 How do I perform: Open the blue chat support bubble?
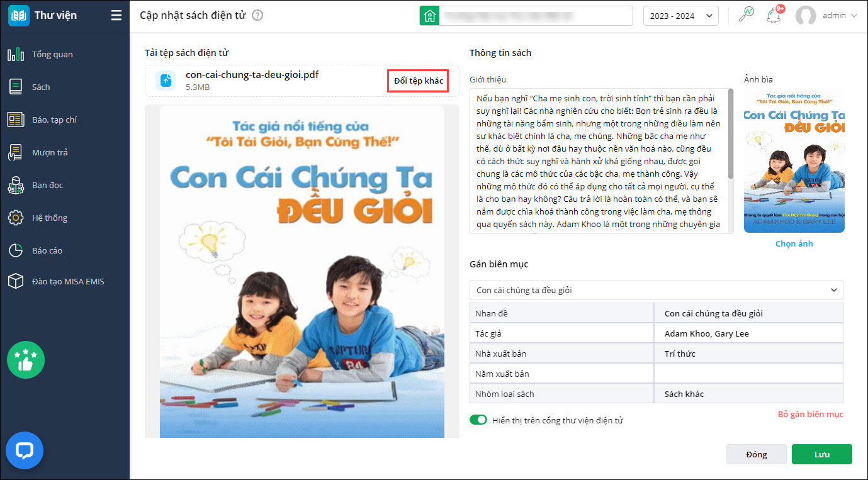point(25,450)
